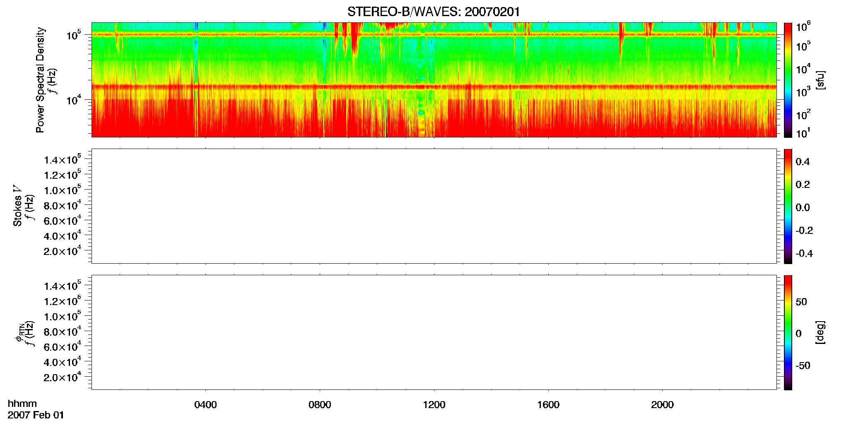Viewport: 868px width, 447px height.
Task: Click the 2007 Feb 01 date label
Action: (36, 415)
